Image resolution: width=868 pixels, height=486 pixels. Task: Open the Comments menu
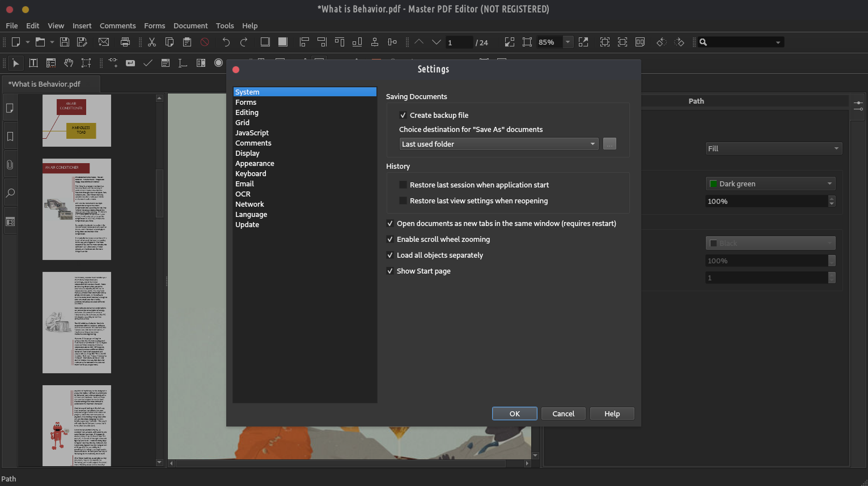coord(117,25)
